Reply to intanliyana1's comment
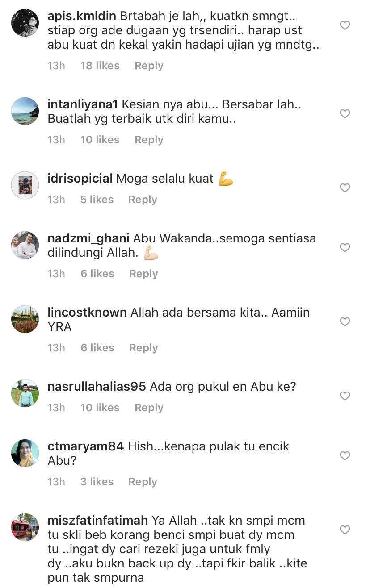This screenshot has height=588, width=370. [x=149, y=140]
